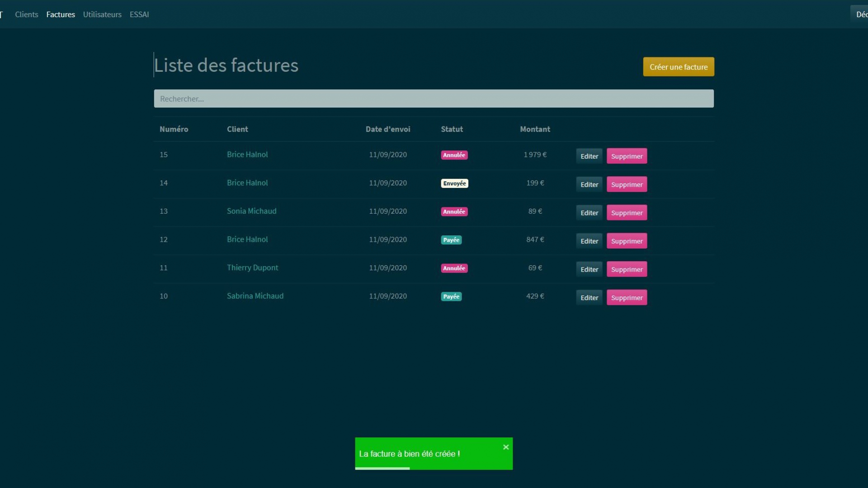Delete the 199 € invoice

[x=627, y=184]
